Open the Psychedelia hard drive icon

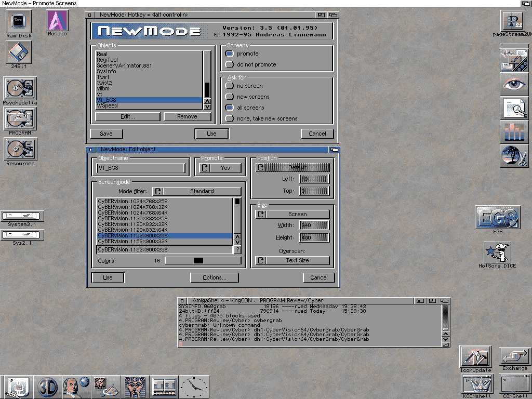pos(20,88)
